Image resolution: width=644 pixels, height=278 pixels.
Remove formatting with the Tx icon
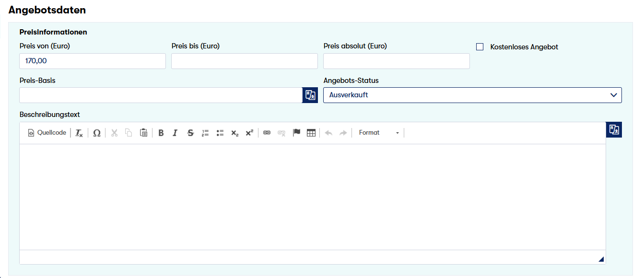tap(79, 133)
